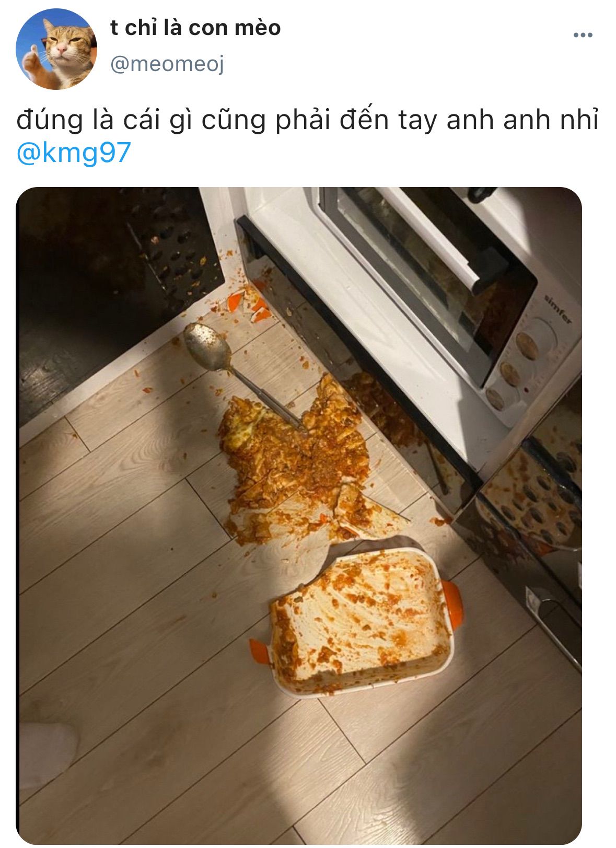The width and height of the screenshot is (616, 848).
Task: Click the @meomeoj username handle
Action: point(167,65)
